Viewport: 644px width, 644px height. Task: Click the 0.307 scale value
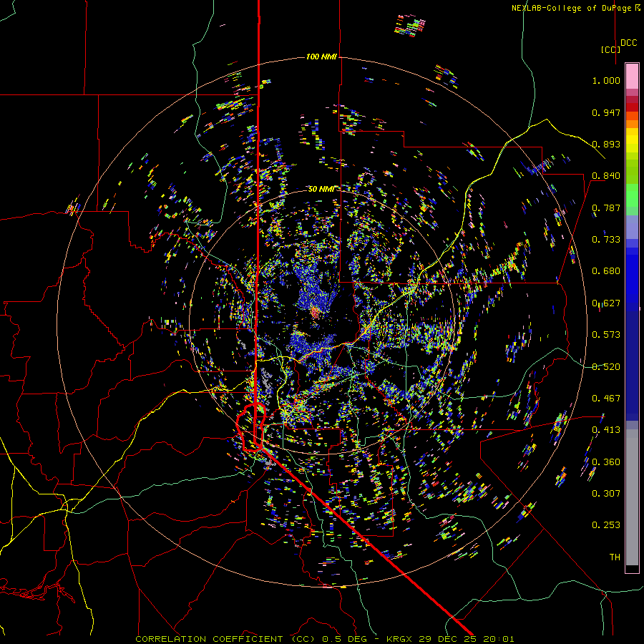[x=606, y=494]
